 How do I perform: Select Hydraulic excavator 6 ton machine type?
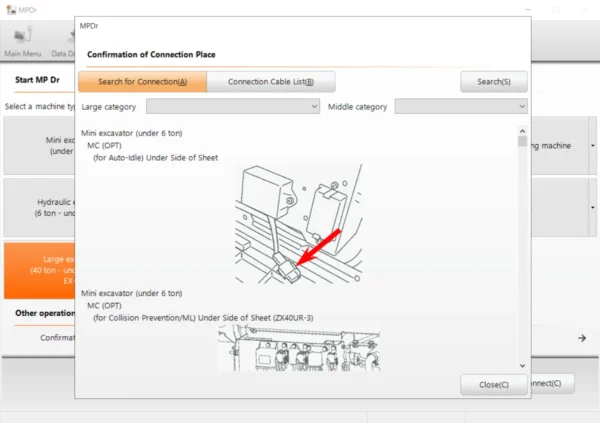[39, 207]
